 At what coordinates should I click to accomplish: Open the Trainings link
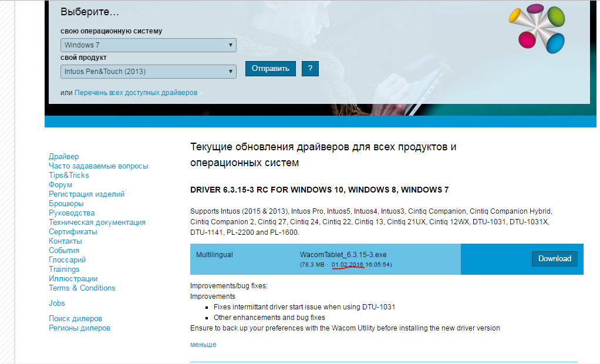(x=65, y=269)
